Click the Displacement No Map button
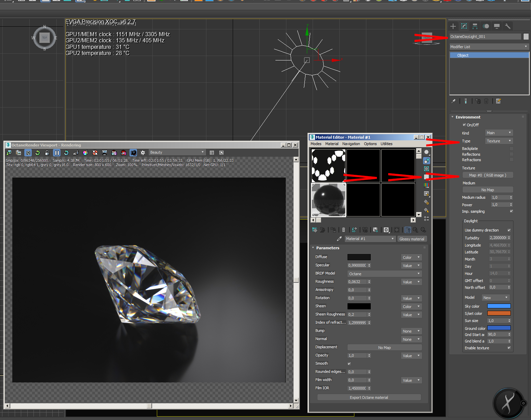The image size is (531, 420). click(x=385, y=348)
